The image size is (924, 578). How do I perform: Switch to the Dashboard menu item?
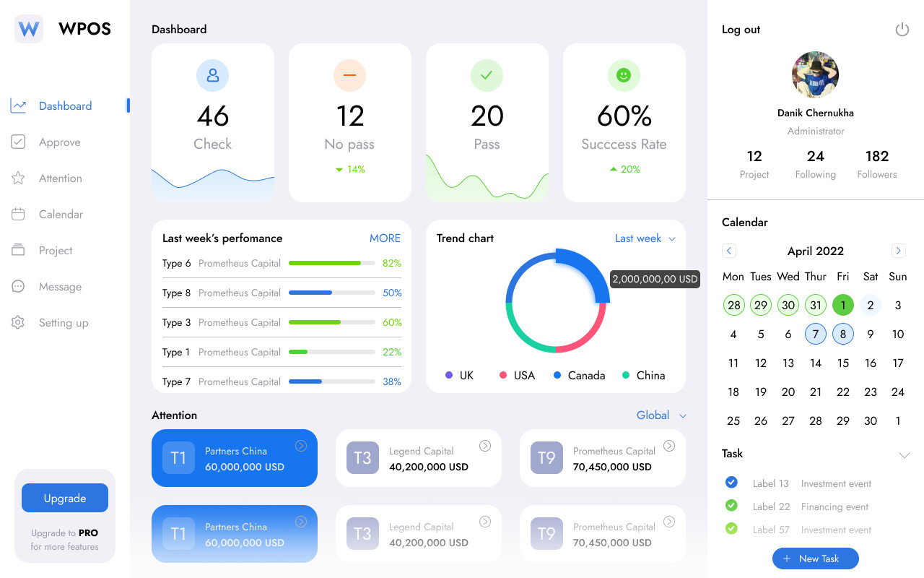tap(65, 105)
